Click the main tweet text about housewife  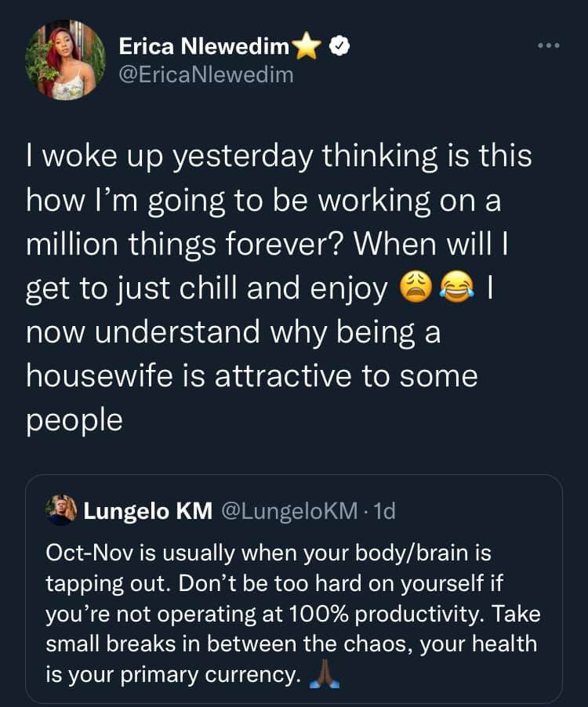[280, 287]
